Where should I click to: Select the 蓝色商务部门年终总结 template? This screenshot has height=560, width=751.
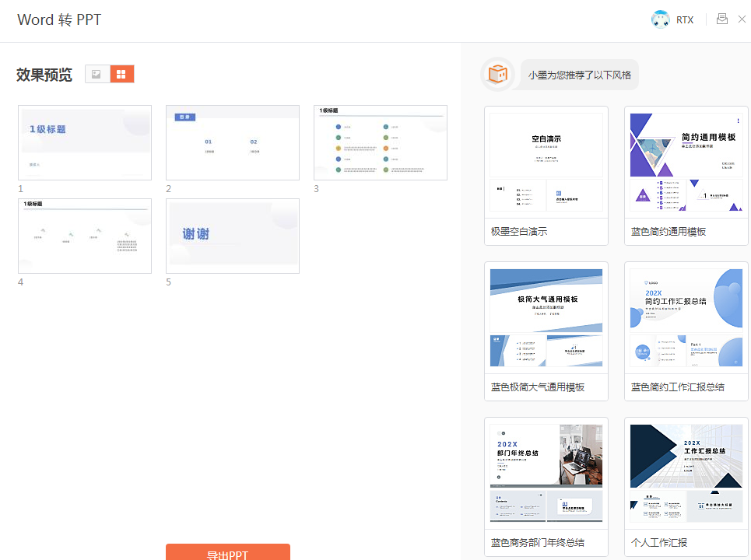[x=546, y=473]
